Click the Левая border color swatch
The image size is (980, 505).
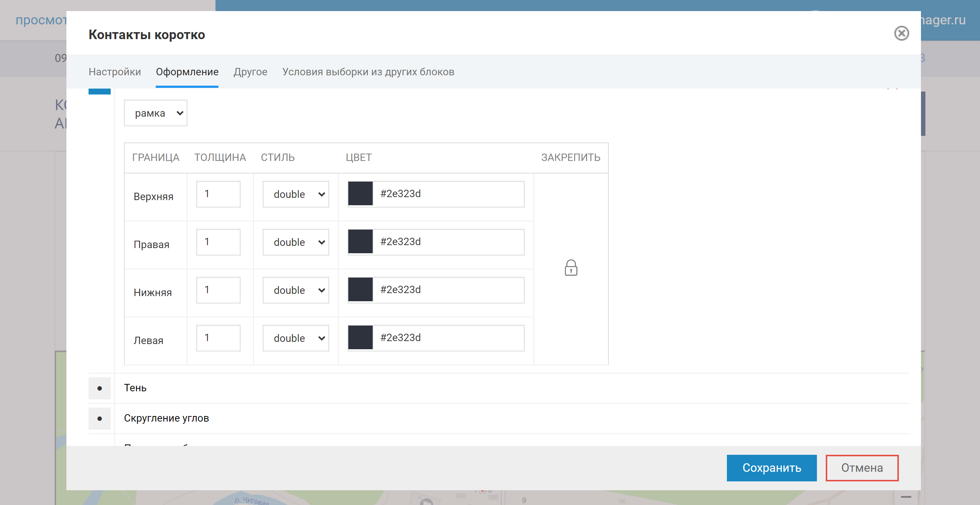click(360, 337)
